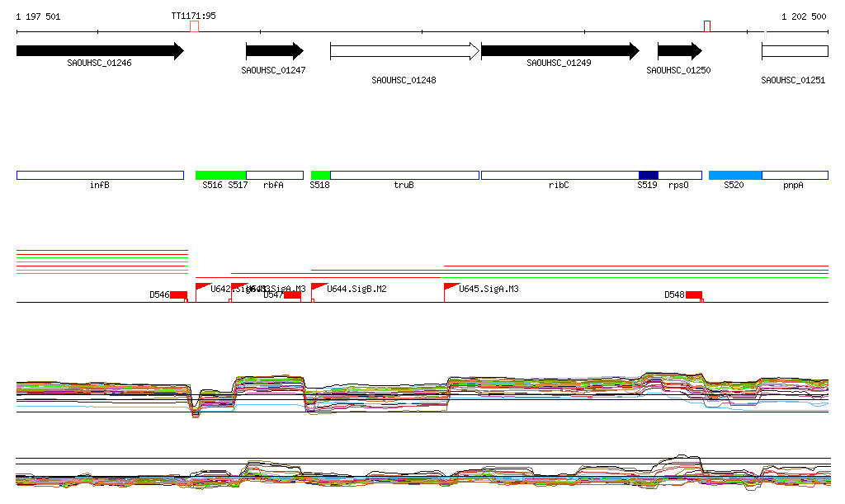Select the infB annotation bar
The image size is (845, 504).
click(99, 175)
